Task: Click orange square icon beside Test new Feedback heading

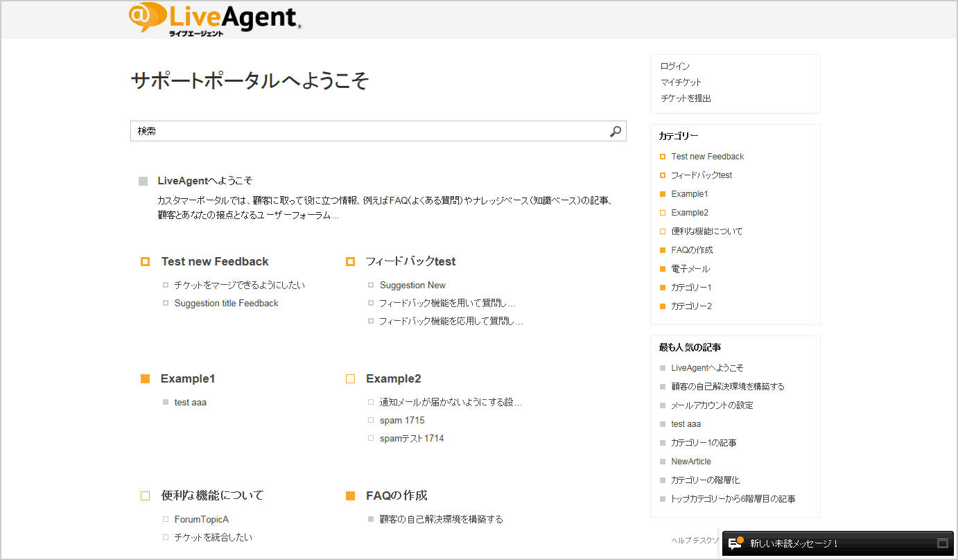Action: tap(145, 261)
